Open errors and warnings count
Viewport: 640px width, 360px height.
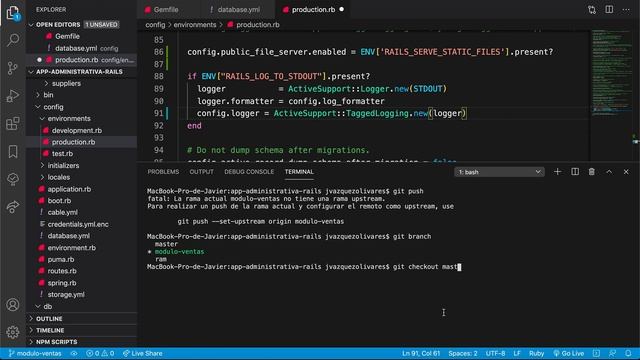(100, 353)
